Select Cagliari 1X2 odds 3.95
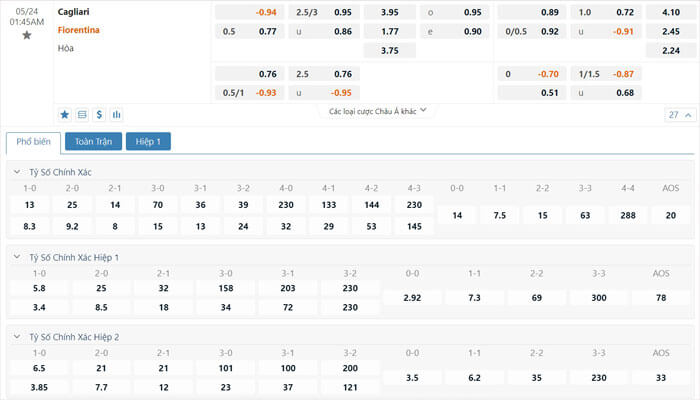 pyautogui.click(x=390, y=12)
